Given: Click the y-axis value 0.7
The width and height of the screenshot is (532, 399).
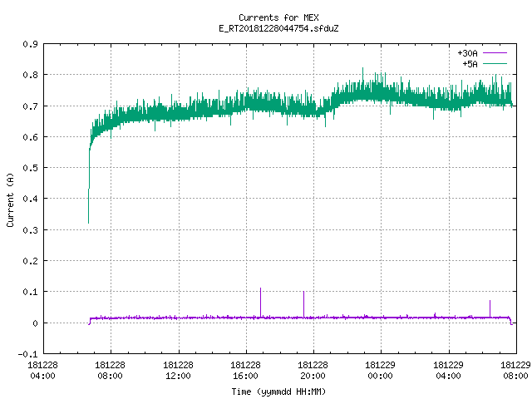Looking at the screenshot, I should point(30,106).
